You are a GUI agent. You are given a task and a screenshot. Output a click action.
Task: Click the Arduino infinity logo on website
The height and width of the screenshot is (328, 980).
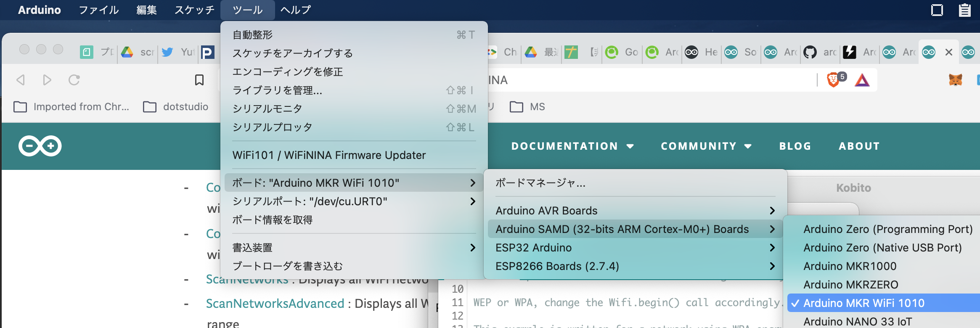click(x=40, y=146)
